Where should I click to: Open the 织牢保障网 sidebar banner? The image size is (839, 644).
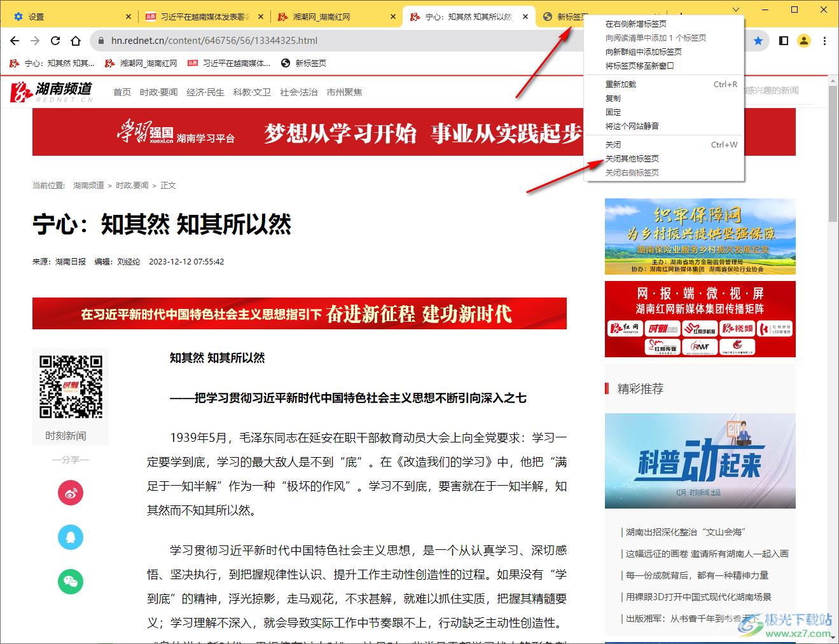click(700, 236)
